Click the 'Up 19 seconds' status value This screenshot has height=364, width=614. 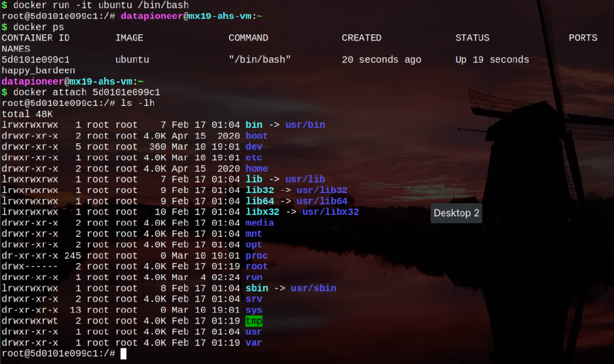coord(492,59)
